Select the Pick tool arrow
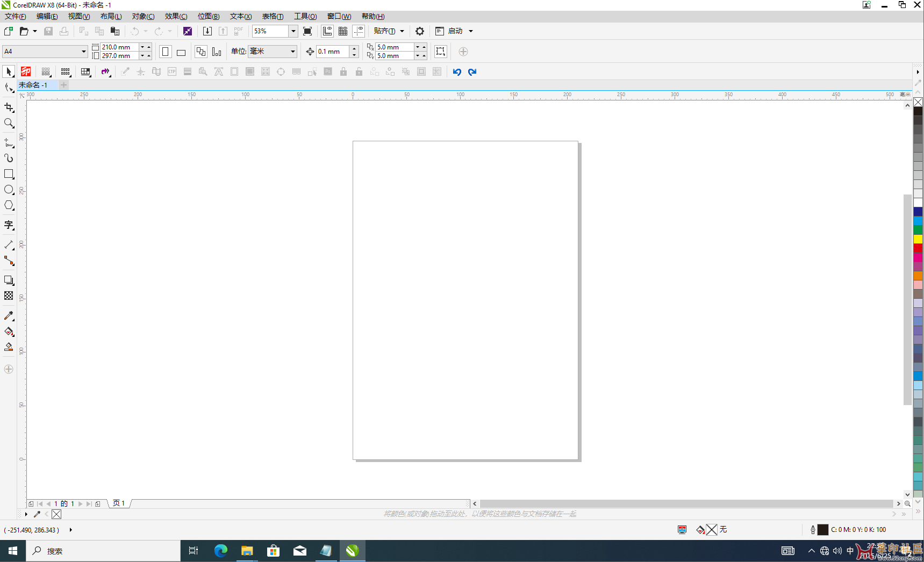924x562 pixels. (x=9, y=71)
